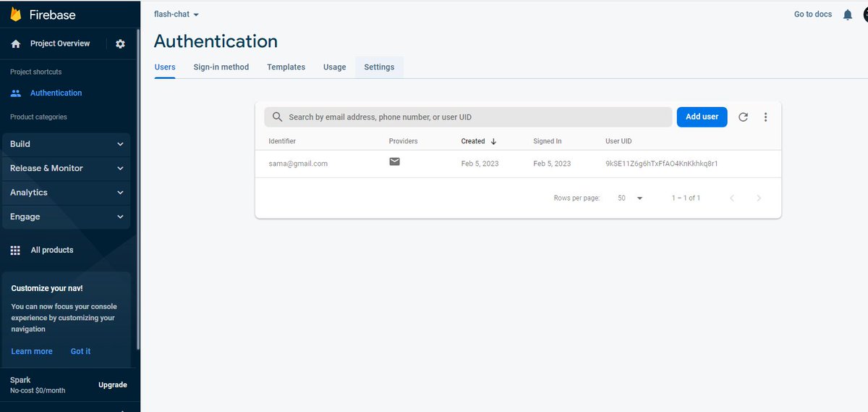Click the Created column header
This screenshot has height=412, width=868.
point(473,141)
